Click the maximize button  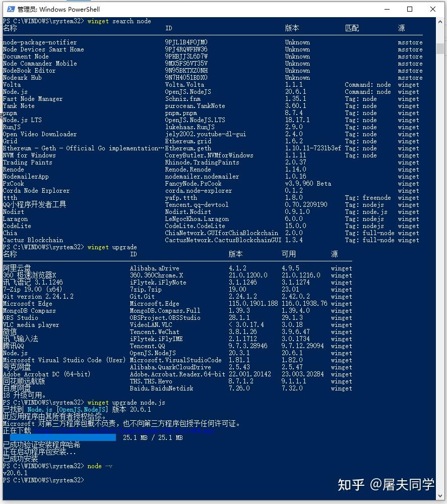point(409,9)
